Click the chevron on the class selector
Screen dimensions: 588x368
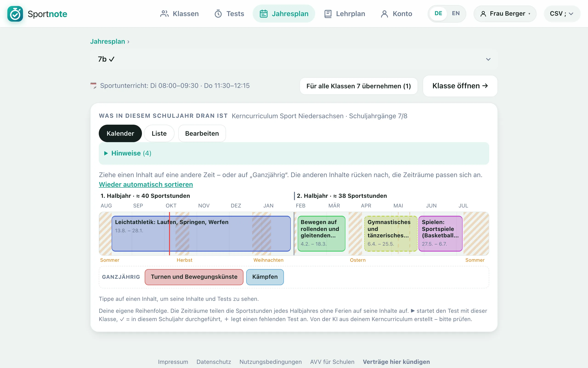tap(488, 59)
